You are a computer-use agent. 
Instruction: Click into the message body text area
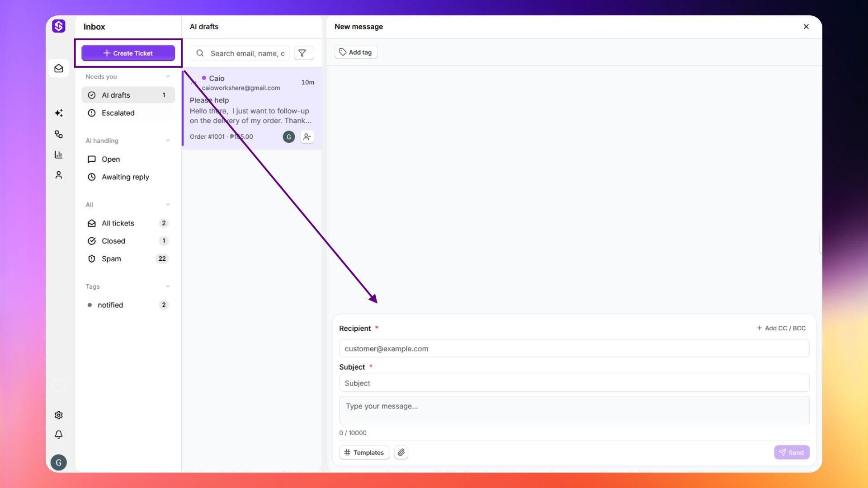[574, 410]
